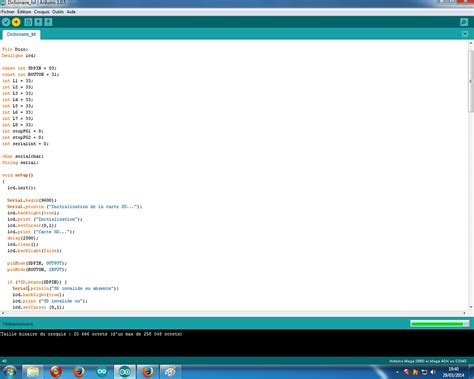Click the upload progress bar
474x379 pixels.
click(440, 323)
